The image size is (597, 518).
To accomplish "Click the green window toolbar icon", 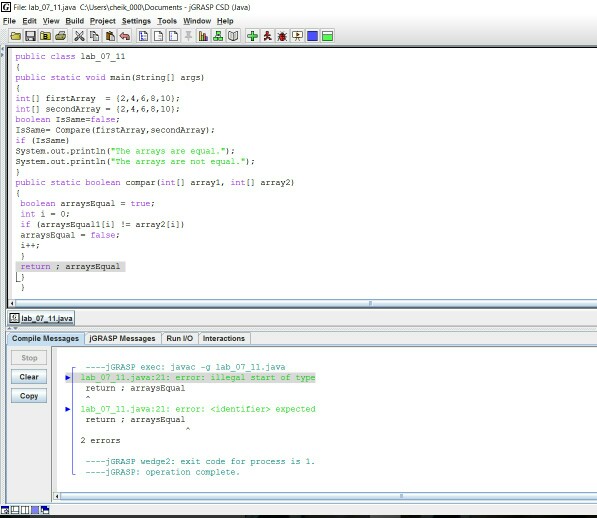I will click(x=327, y=37).
